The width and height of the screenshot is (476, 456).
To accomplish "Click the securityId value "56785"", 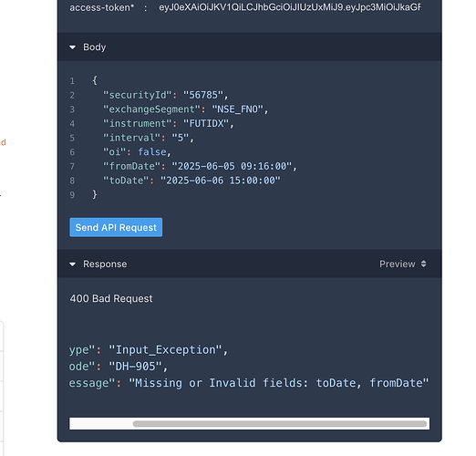I will pos(203,95).
